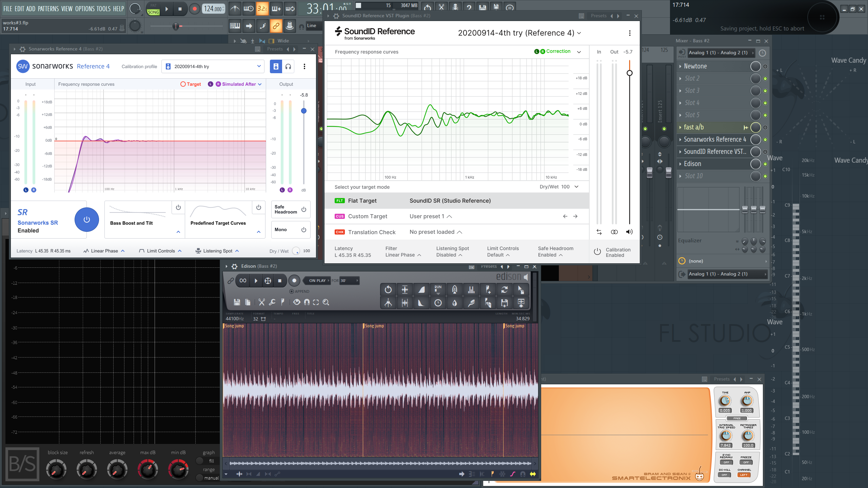Toggle Sonarworks SR enabled power button

coord(87,219)
